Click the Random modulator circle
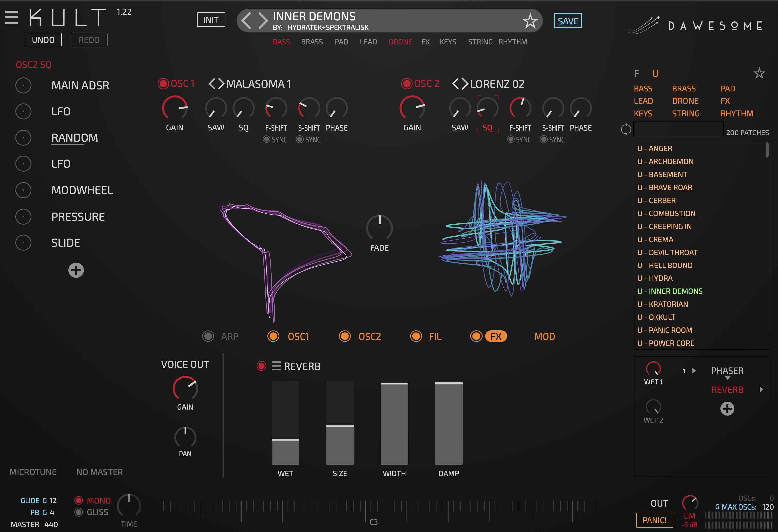 tap(23, 137)
